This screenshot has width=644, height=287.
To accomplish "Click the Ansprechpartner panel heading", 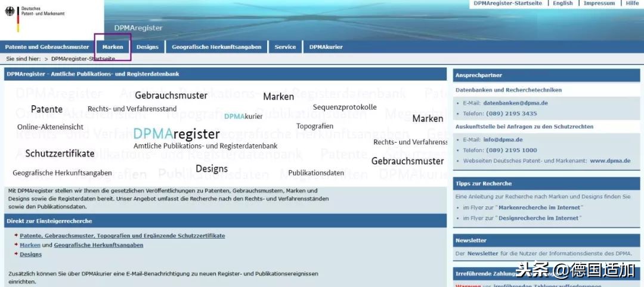I will tap(478, 75).
